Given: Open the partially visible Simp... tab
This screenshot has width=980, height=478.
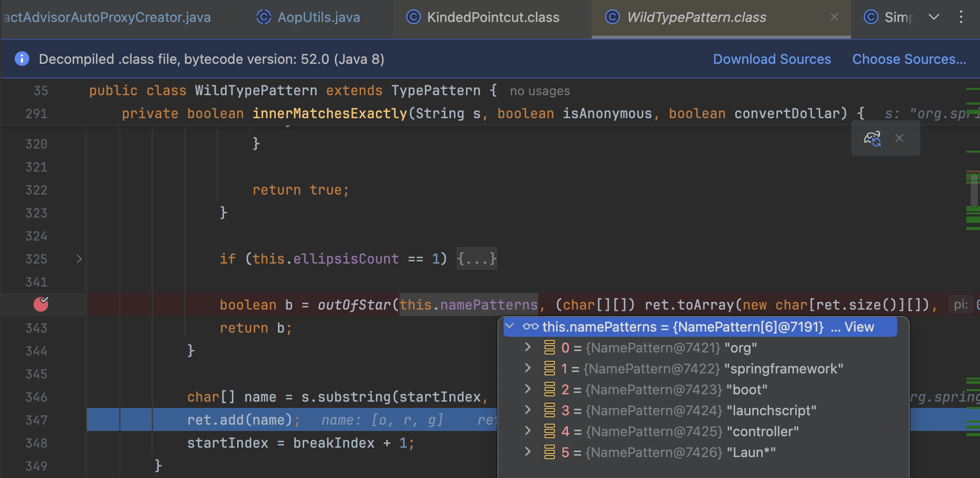Looking at the screenshot, I should tap(887, 17).
